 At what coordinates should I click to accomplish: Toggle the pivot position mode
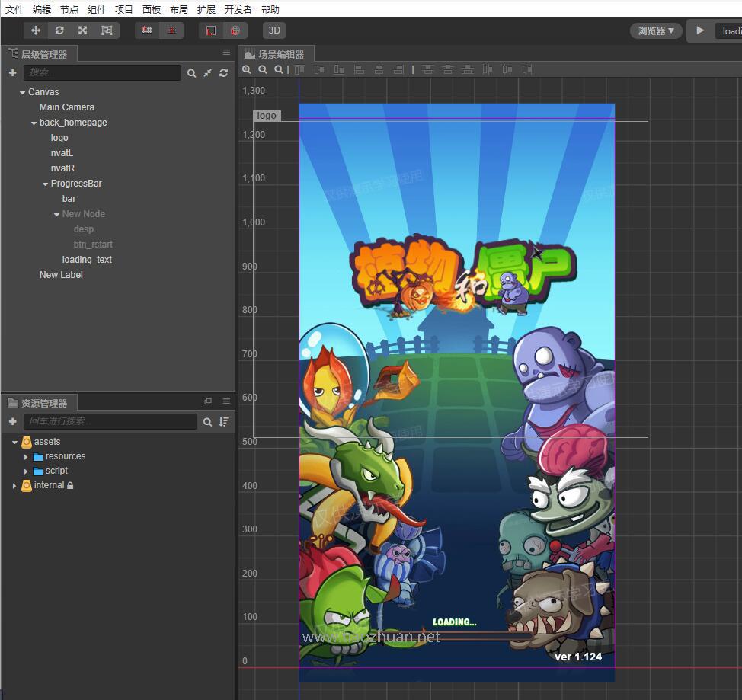[x=147, y=30]
